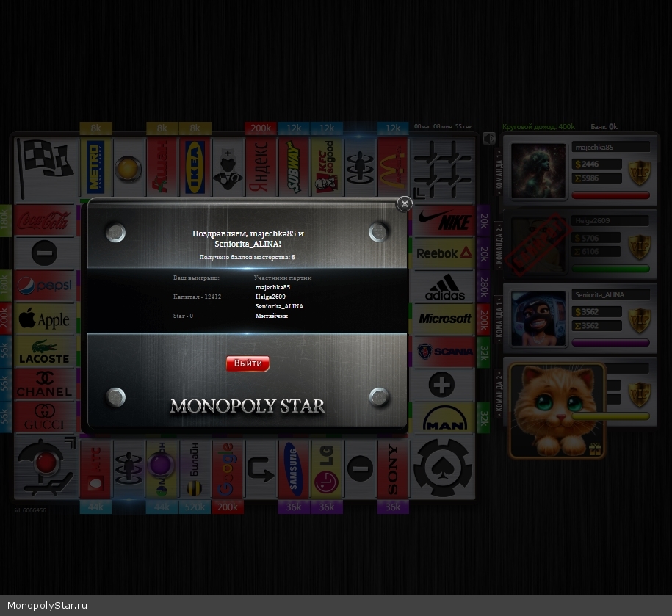
Task: Click the red bar under majechka85
Action: tap(611, 195)
